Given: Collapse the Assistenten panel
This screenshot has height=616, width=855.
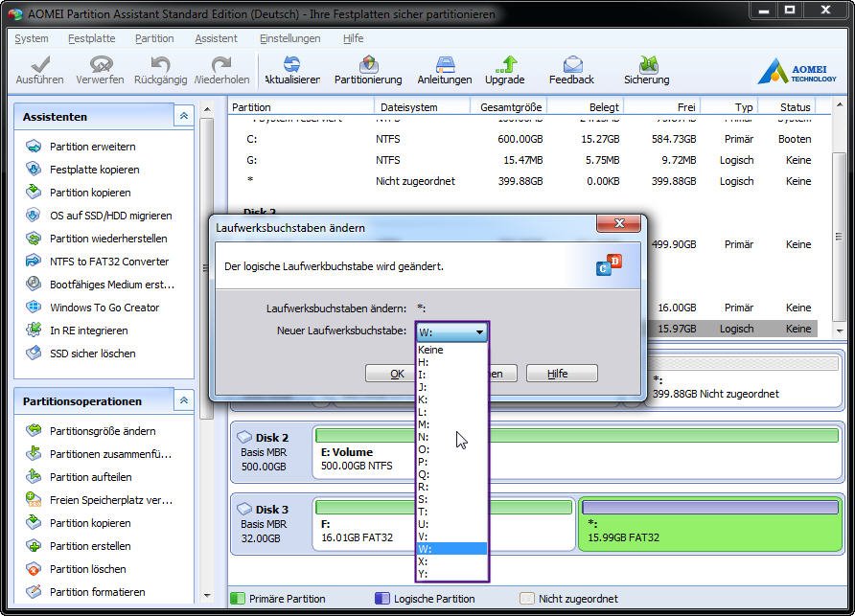Looking at the screenshot, I should click(184, 116).
